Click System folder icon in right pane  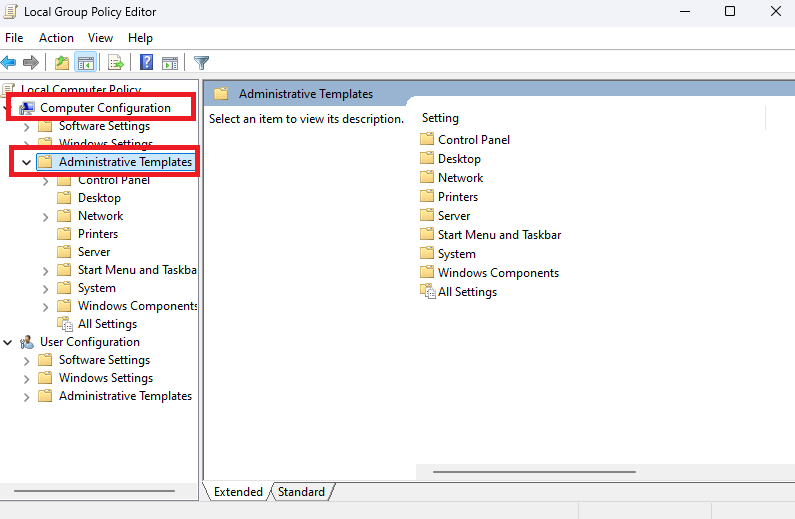coord(427,253)
